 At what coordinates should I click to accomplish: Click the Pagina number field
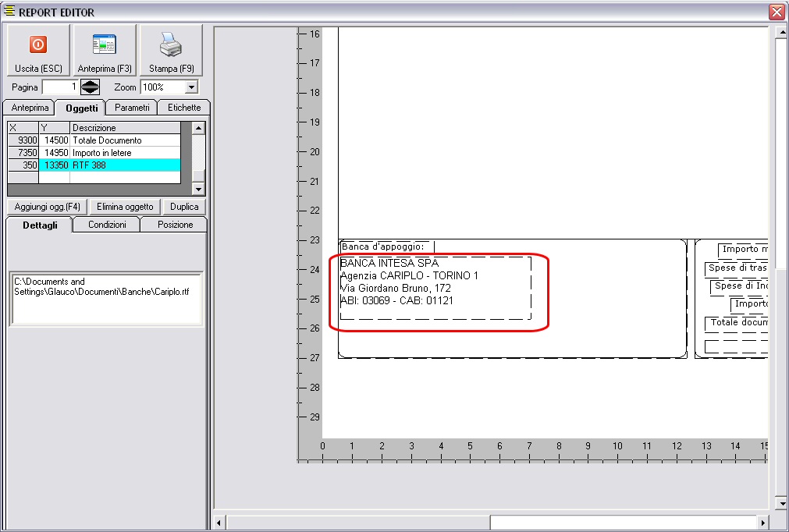pyautogui.click(x=60, y=87)
